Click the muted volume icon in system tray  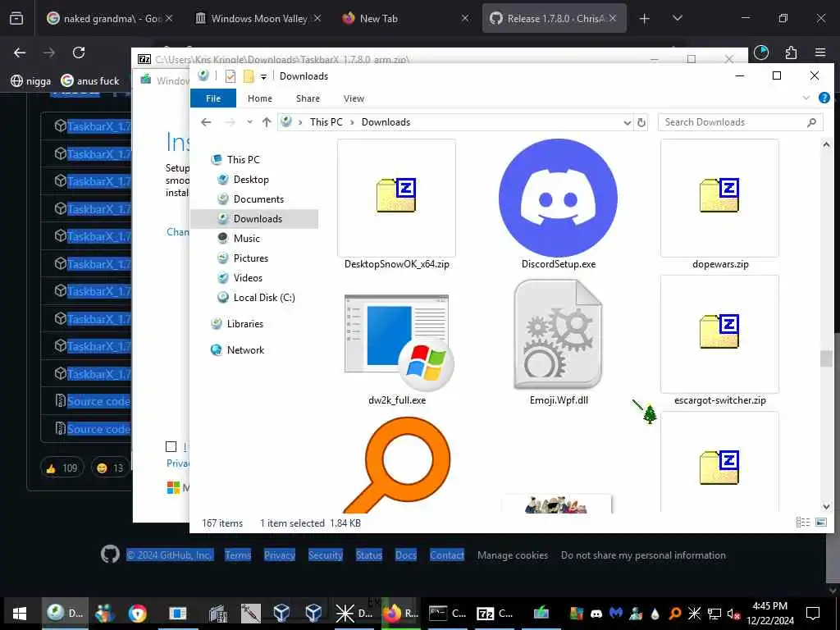pyautogui.click(x=733, y=614)
